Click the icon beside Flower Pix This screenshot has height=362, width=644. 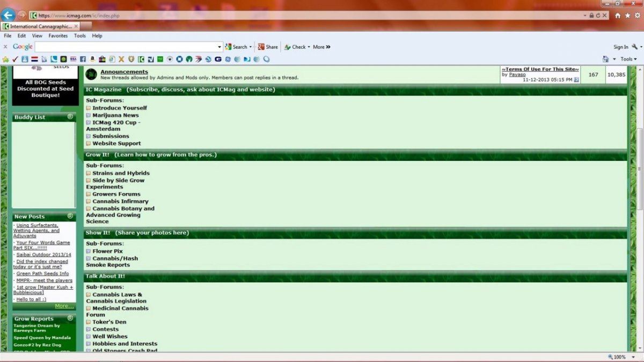tap(89, 252)
